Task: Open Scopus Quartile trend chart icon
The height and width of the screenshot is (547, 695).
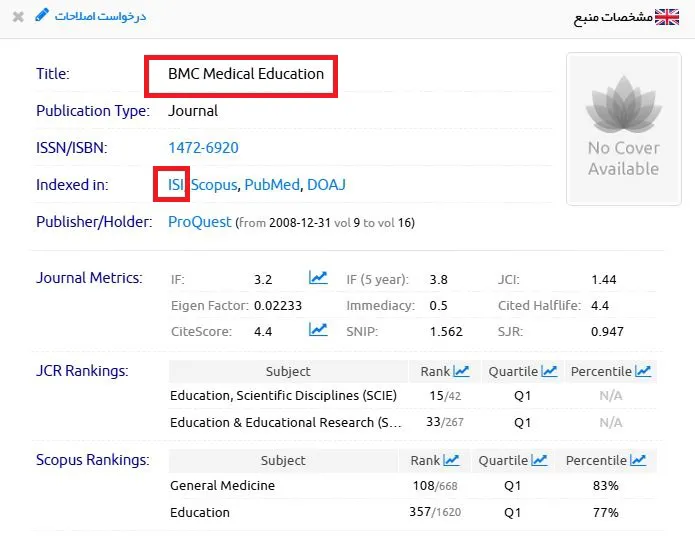Action: (x=539, y=460)
